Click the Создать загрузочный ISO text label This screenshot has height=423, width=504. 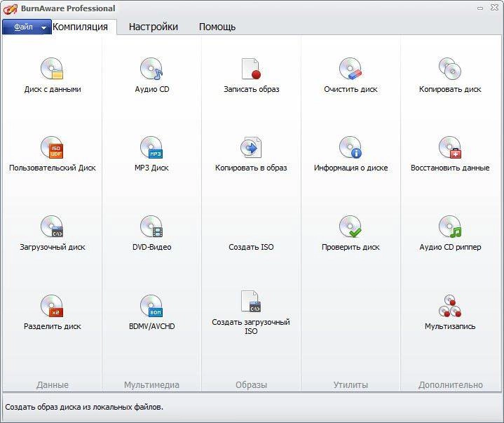click(251, 326)
